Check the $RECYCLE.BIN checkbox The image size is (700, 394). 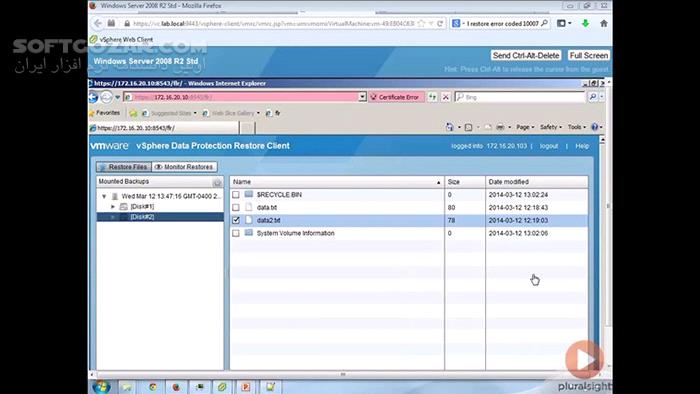236,195
